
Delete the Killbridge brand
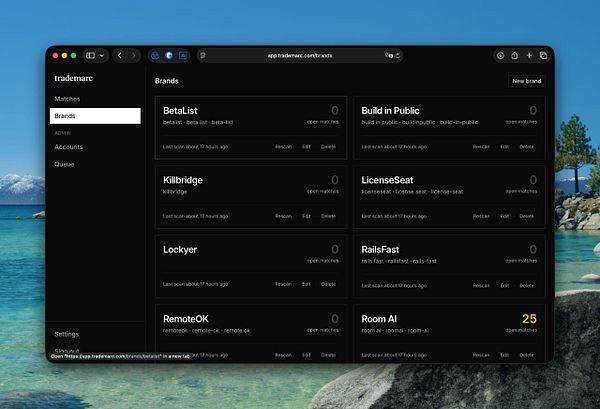(328, 216)
